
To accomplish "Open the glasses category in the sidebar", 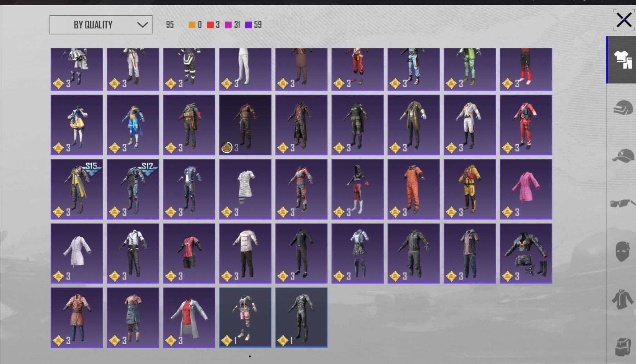I will (x=623, y=203).
